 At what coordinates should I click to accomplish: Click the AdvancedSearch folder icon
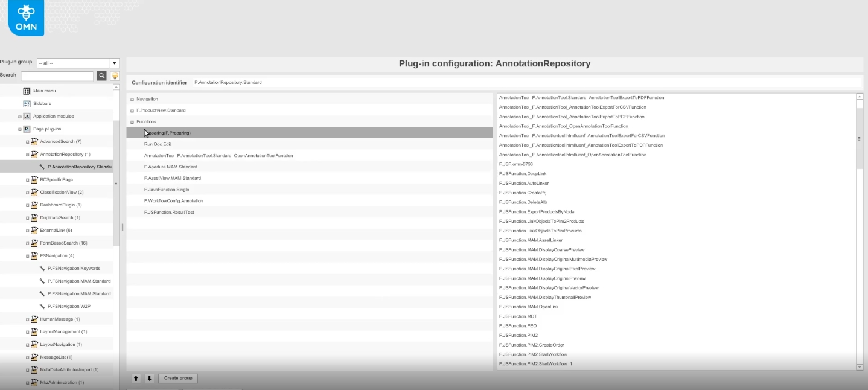[x=34, y=142]
